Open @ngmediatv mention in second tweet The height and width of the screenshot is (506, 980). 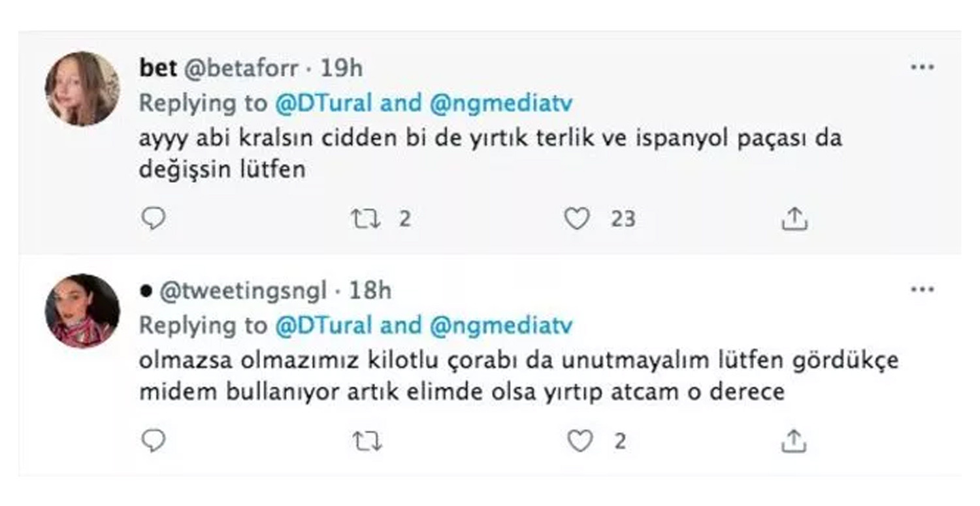501,326
